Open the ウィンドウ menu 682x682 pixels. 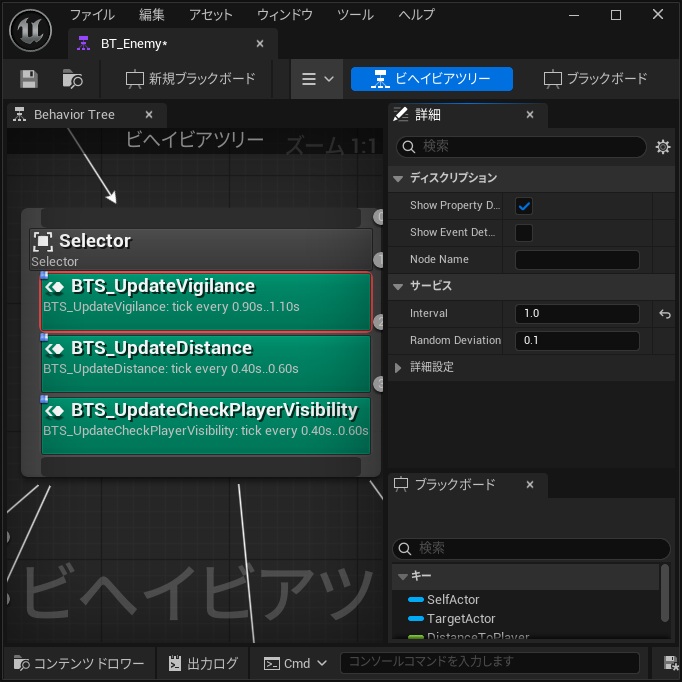click(285, 15)
